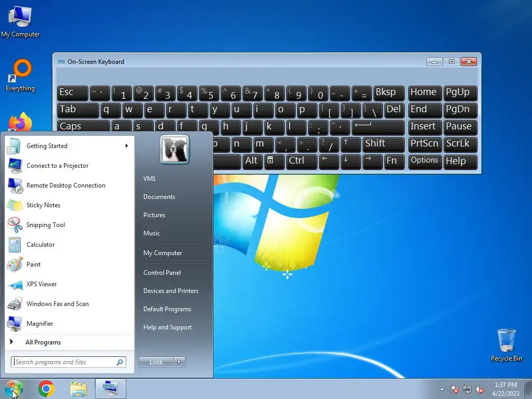This screenshot has width=532, height=399.
Task: Expand All Programs list
Action: [70, 342]
